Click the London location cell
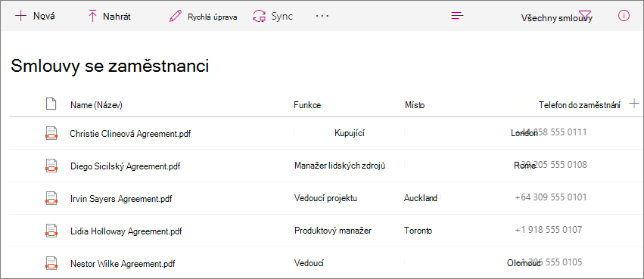The width and height of the screenshot is (644, 279). [x=524, y=133]
